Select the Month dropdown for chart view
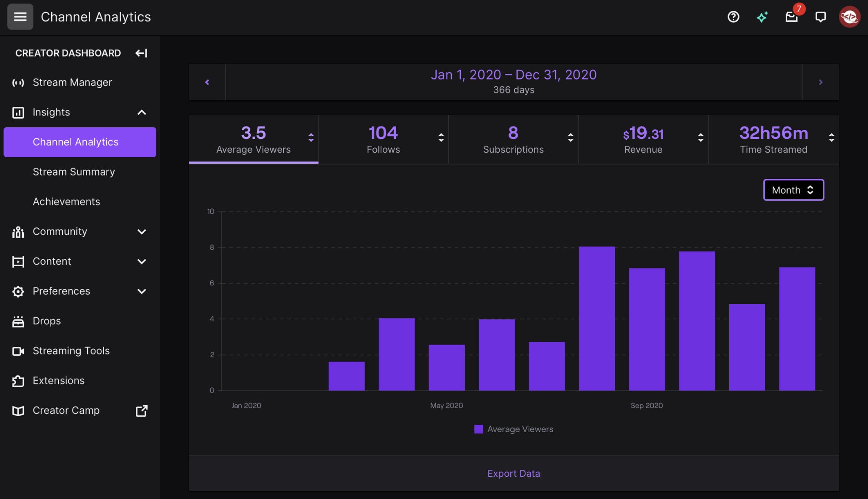Screen dimensions: 868x499 tap(793, 190)
